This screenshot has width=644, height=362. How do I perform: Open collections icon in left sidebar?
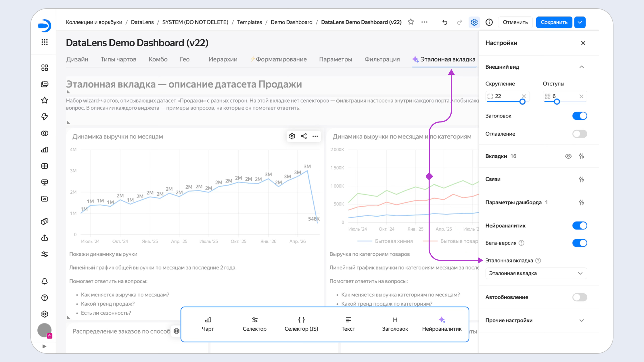[x=45, y=84]
